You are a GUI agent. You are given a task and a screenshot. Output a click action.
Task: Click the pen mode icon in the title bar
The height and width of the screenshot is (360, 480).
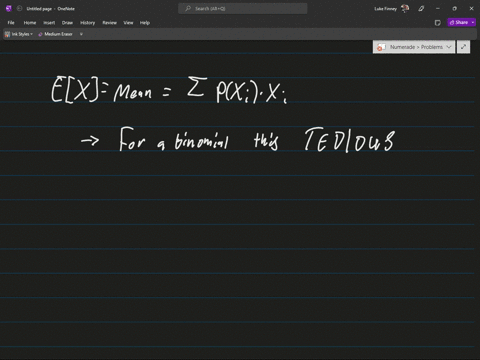(x=421, y=9)
